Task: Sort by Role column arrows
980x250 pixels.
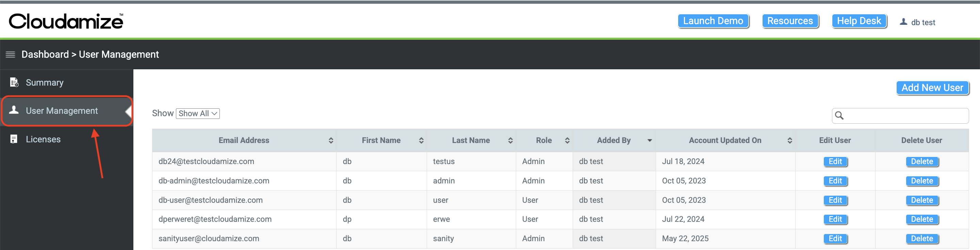Action: [567, 141]
